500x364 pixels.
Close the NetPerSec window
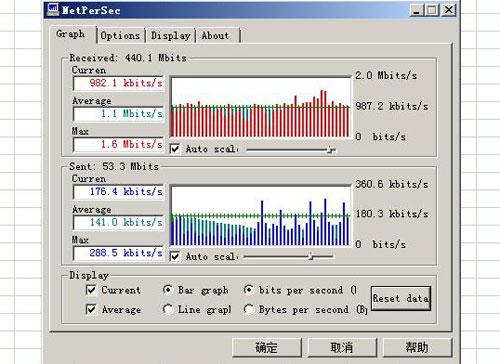tap(449, 10)
